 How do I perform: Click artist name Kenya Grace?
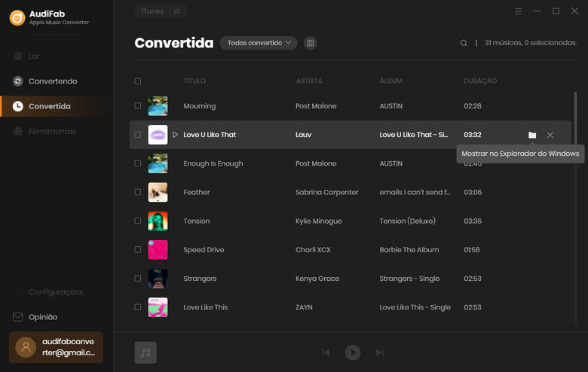(317, 279)
